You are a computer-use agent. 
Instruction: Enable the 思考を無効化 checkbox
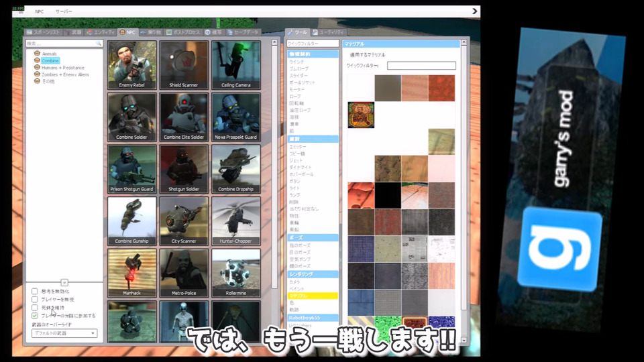click(35, 292)
